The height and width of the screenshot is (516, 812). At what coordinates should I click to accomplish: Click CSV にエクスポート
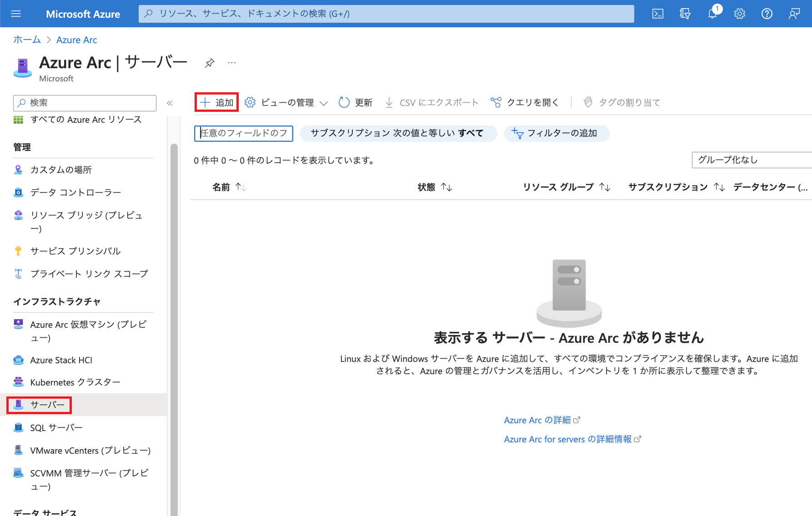click(431, 102)
